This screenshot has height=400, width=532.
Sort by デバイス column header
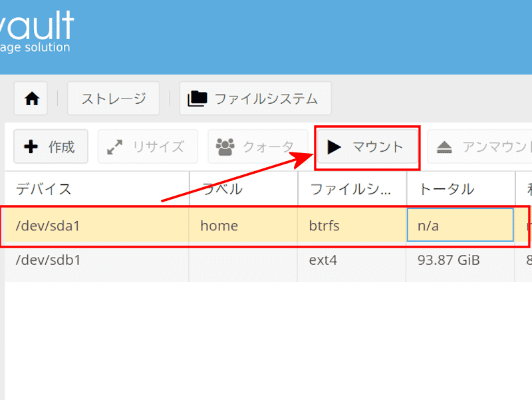tap(97, 189)
